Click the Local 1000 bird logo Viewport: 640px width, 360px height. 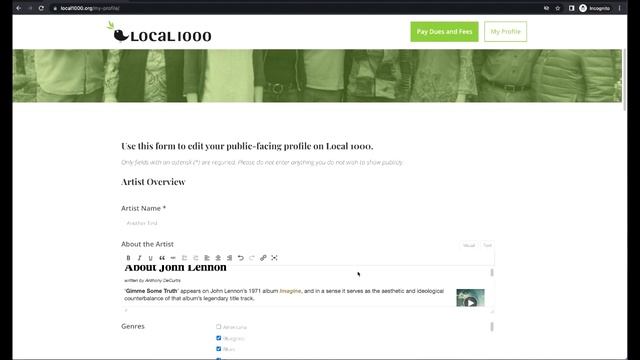(x=159, y=32)
